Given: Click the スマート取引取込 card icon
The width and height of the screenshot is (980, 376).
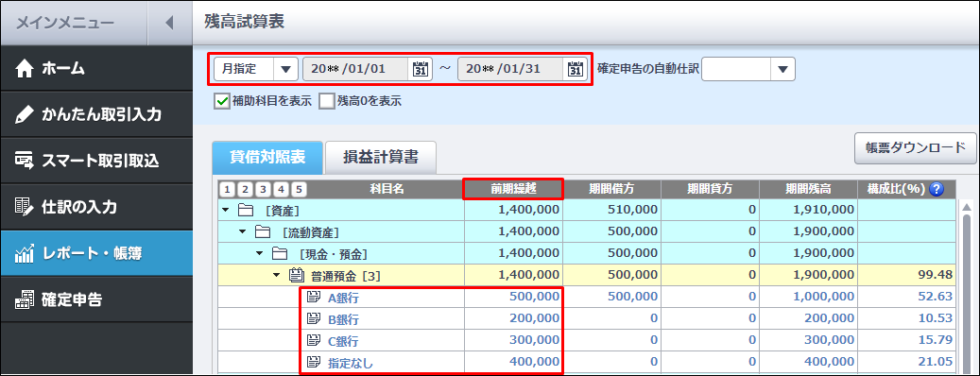Looking at the screenshot, I should coord(24,162).
